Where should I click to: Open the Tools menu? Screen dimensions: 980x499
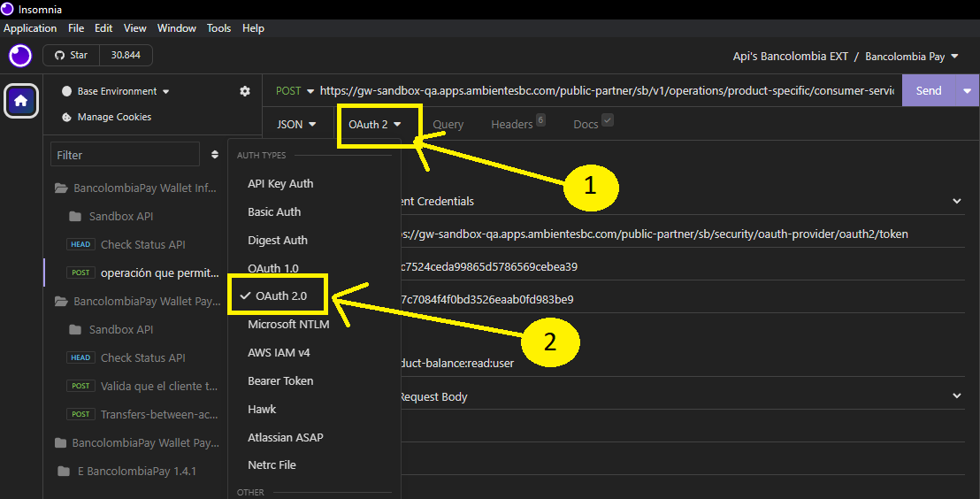[218, 28]
